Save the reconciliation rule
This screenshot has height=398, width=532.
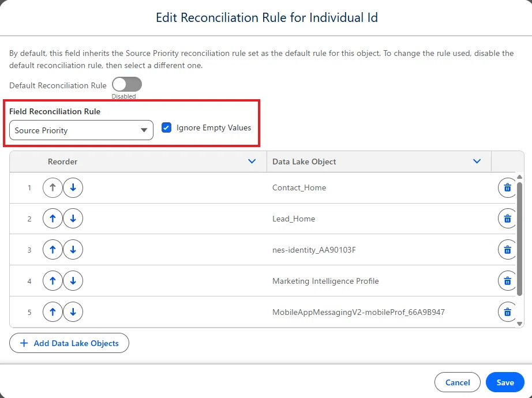click(505, 382)
